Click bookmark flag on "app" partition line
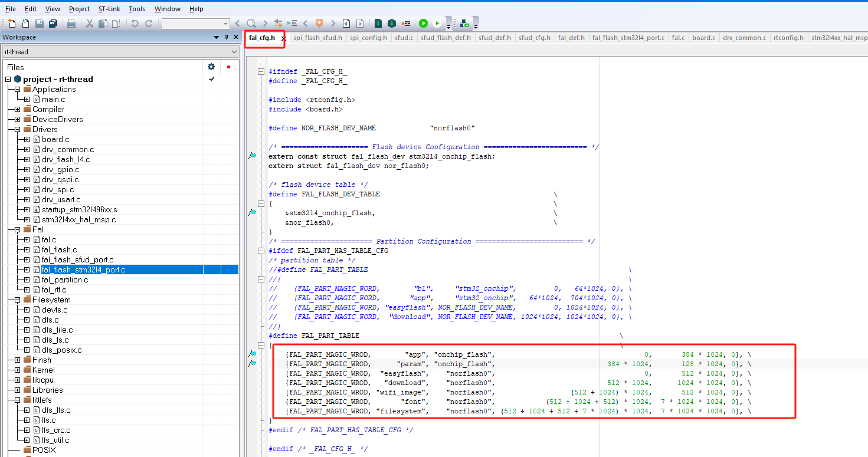 click(253, 354)
